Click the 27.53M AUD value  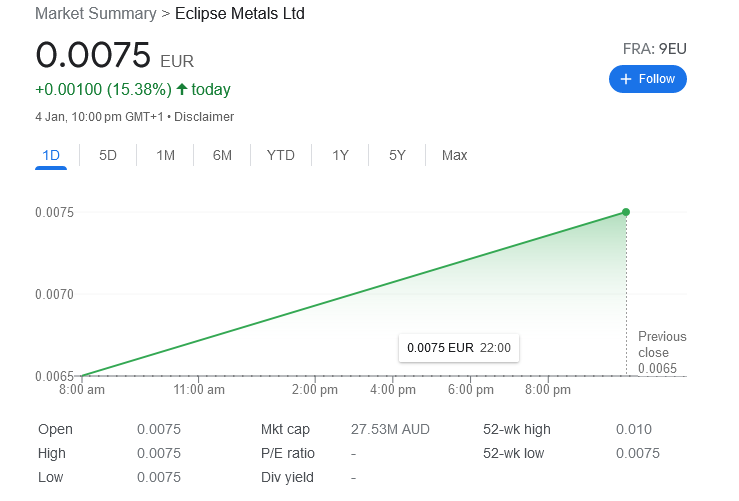click(x=390, y=429)
